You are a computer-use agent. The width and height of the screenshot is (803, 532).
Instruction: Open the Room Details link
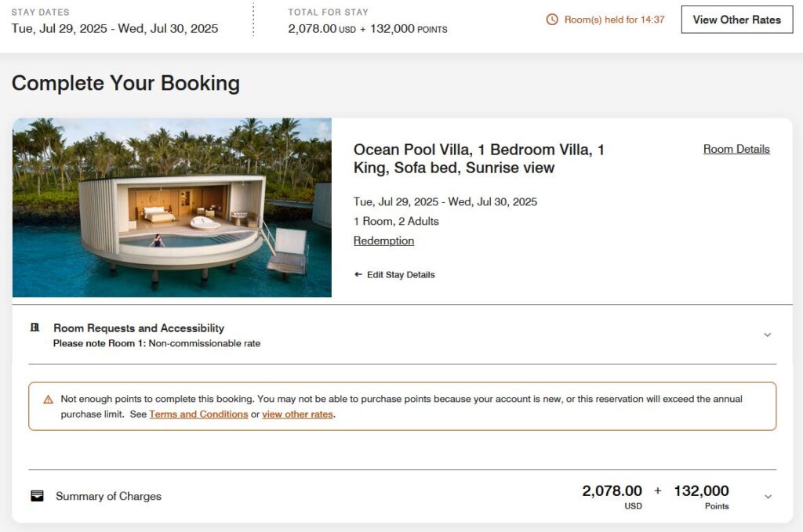(736, 149)
